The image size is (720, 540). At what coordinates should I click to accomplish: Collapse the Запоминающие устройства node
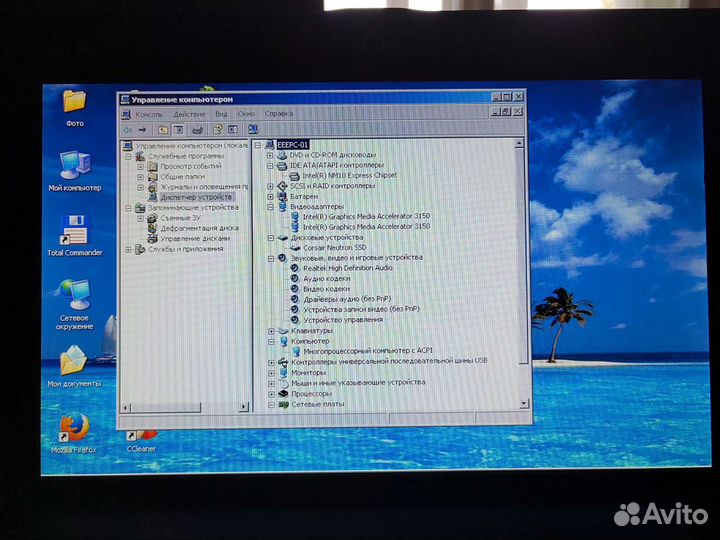point(129,208)
